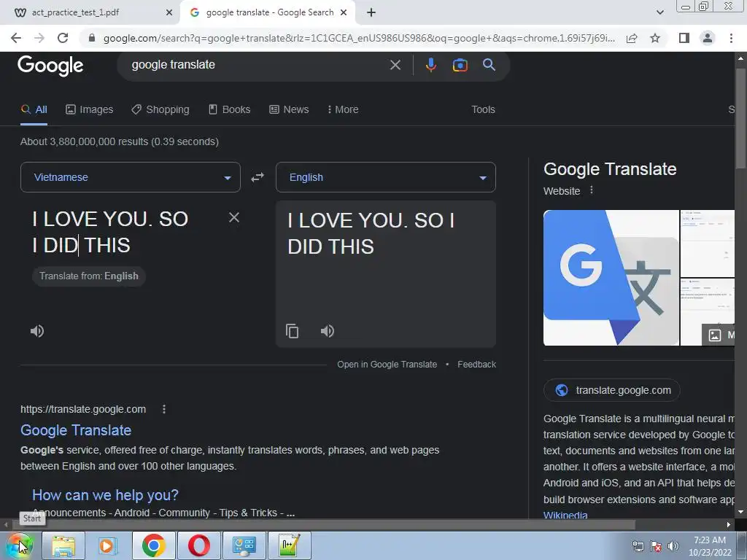The width and height of the screenshot is (747, 560).
Task: Click into the source translation text area
Action: (x=124, y=232)
